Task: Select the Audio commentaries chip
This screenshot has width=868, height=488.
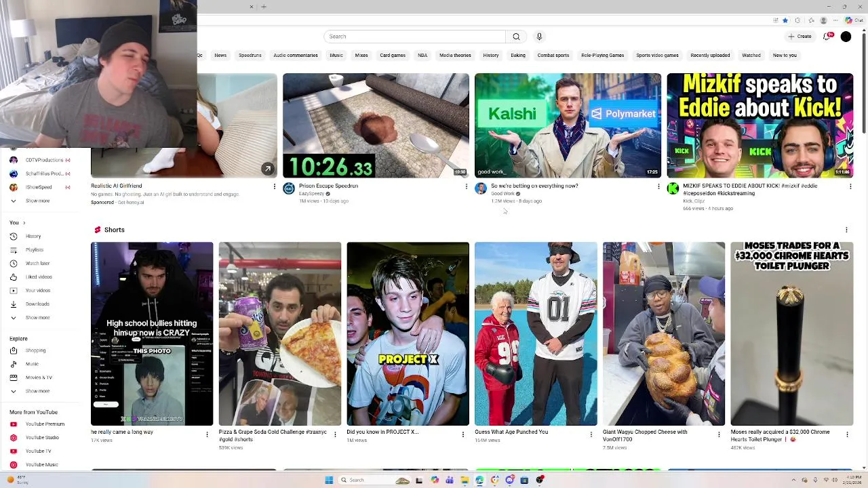Action: [x=295, y=56]
